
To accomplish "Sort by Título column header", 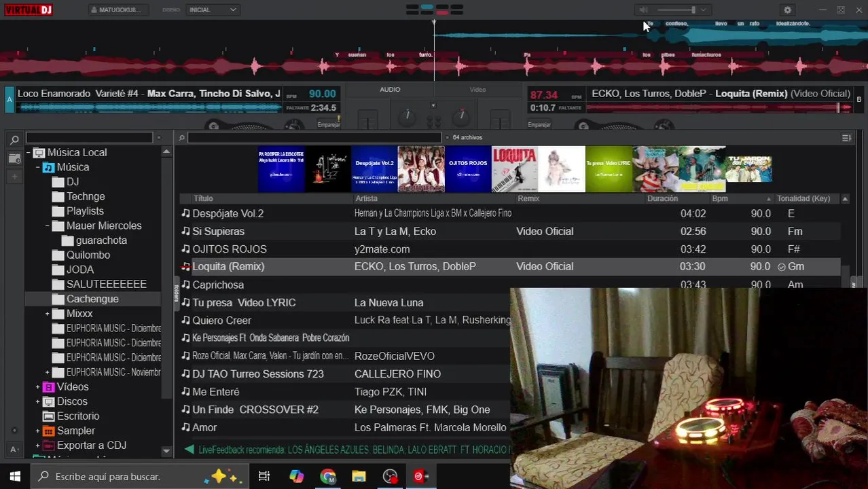I will 203,198.
